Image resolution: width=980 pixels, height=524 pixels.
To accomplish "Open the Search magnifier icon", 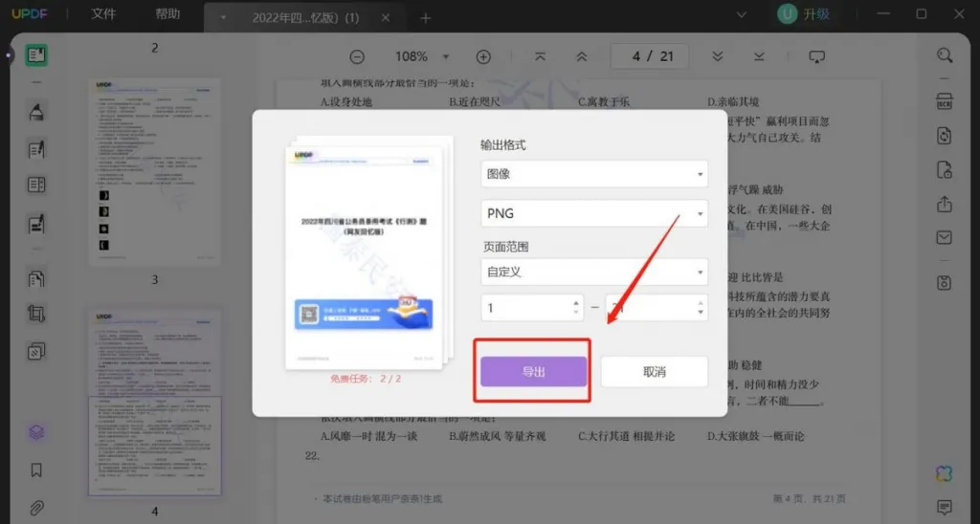I will (945, 55).
